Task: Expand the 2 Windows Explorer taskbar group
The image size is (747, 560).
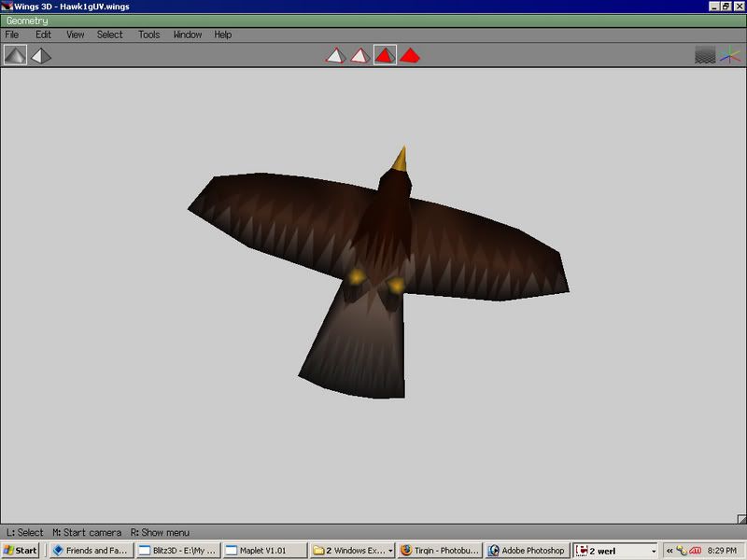Action: click(352, 551)
